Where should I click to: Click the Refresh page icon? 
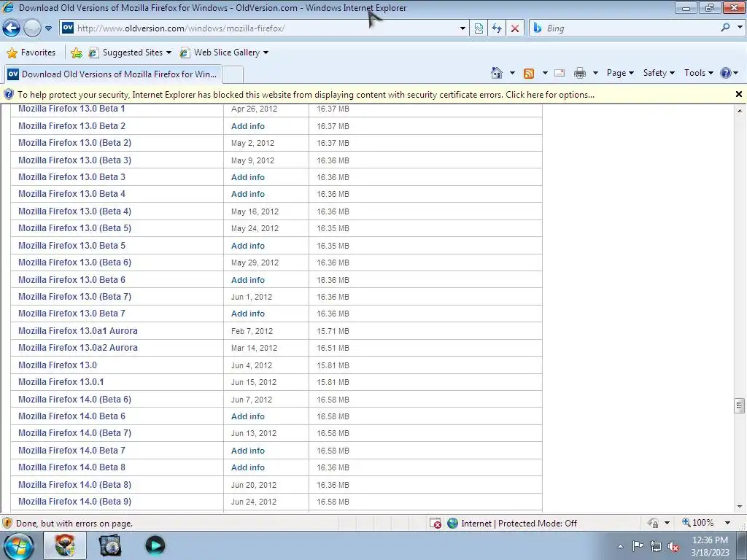point(497,28)
